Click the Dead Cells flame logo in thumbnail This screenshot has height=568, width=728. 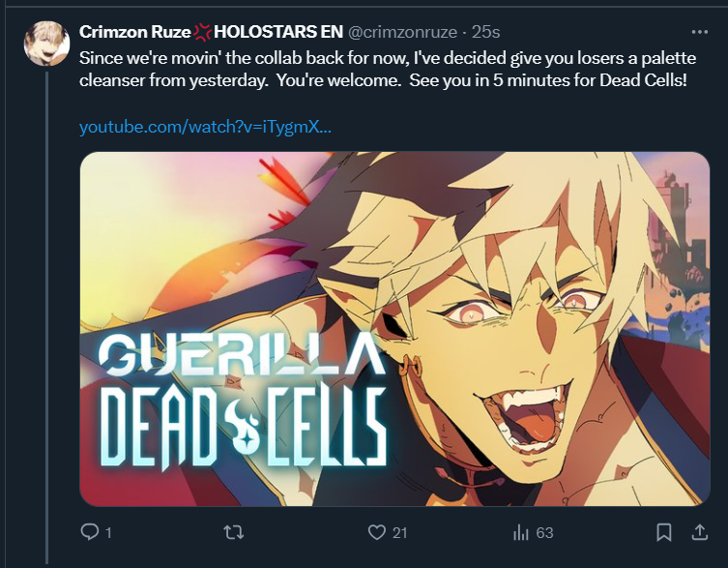coord(243,426)
